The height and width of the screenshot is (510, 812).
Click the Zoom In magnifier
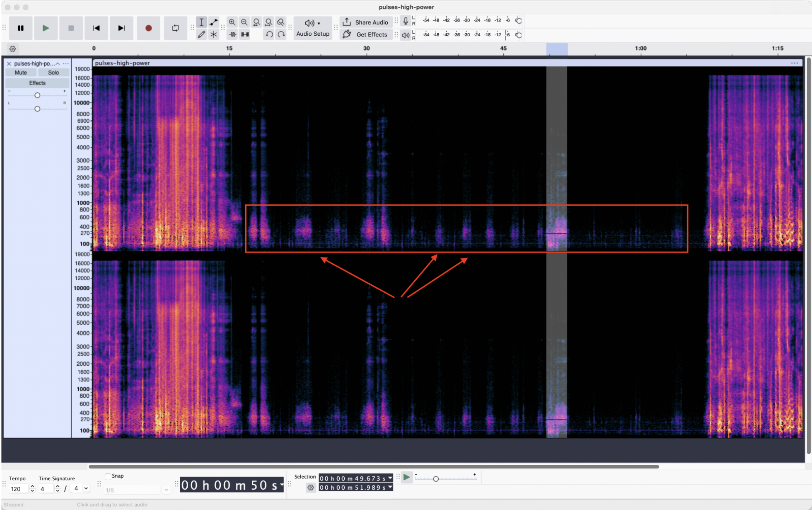point(232,22)
